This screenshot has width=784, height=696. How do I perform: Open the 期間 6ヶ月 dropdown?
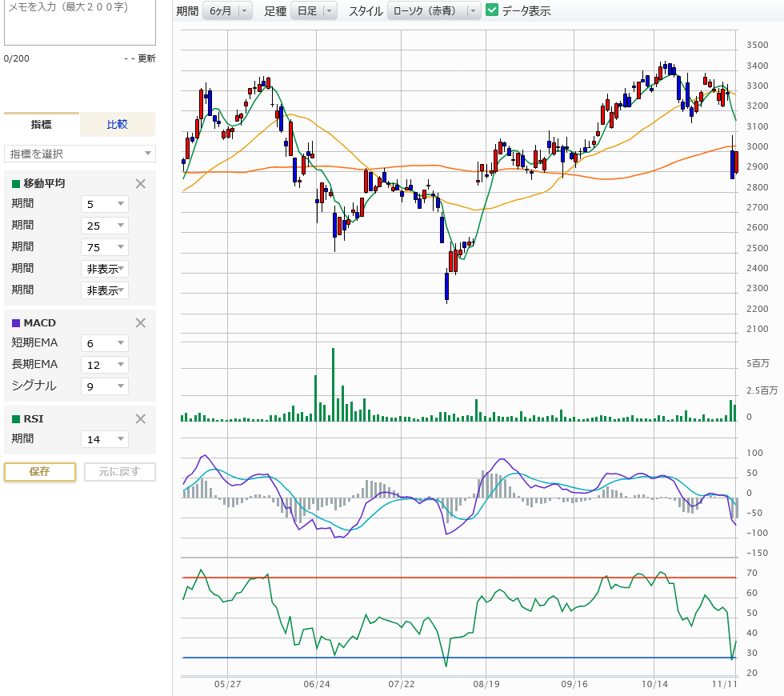coord(228,10)
